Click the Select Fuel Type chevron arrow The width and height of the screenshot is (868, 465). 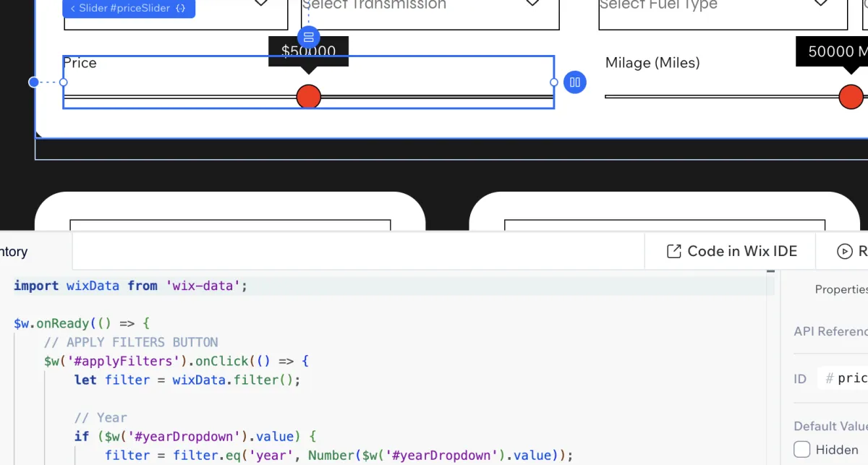coord(820,4)
